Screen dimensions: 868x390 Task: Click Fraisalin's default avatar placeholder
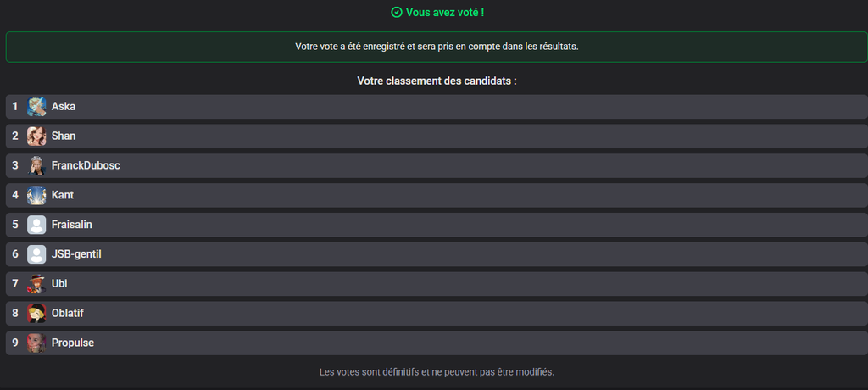click(36, 225)
